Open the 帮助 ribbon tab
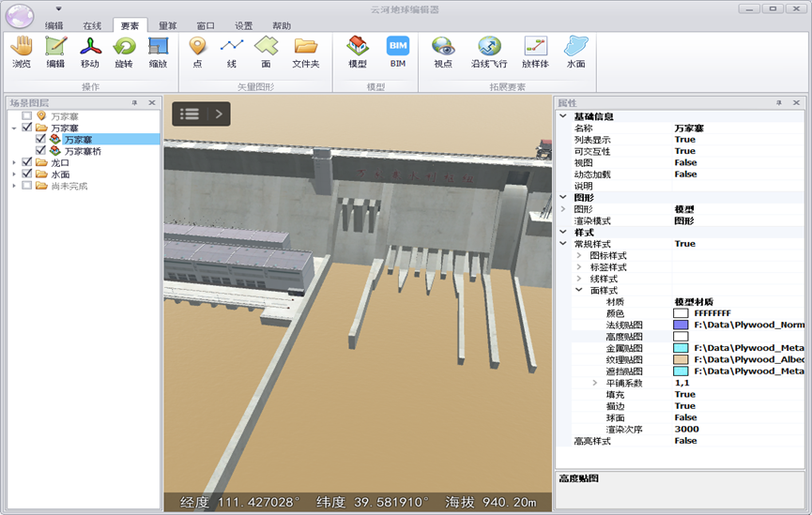The width and height of the screenshot is (812, 515). coord(282,25)
